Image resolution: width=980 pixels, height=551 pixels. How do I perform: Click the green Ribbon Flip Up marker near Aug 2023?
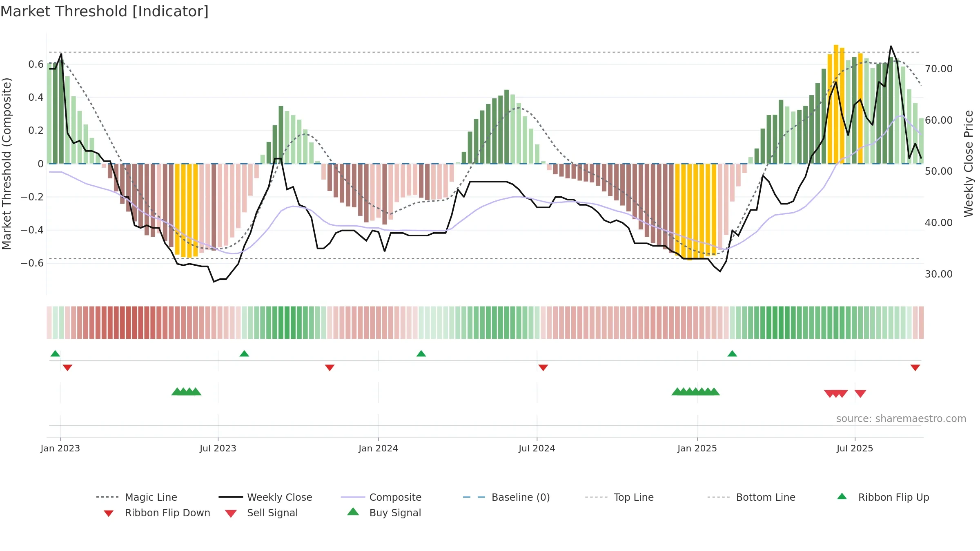tap(244, 353)
